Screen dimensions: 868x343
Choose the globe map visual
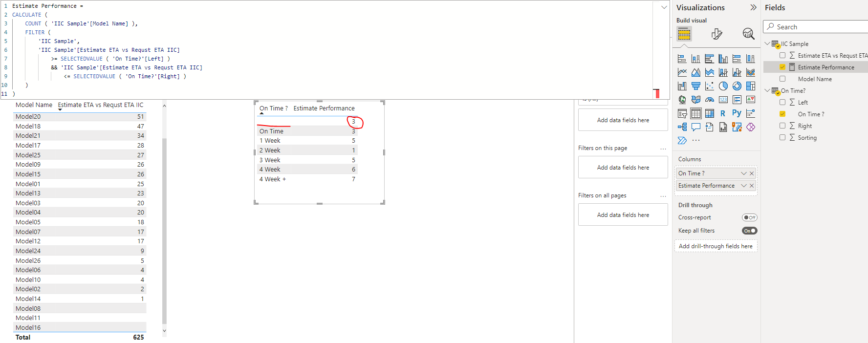pyautogui.click(x=682, y=100)
